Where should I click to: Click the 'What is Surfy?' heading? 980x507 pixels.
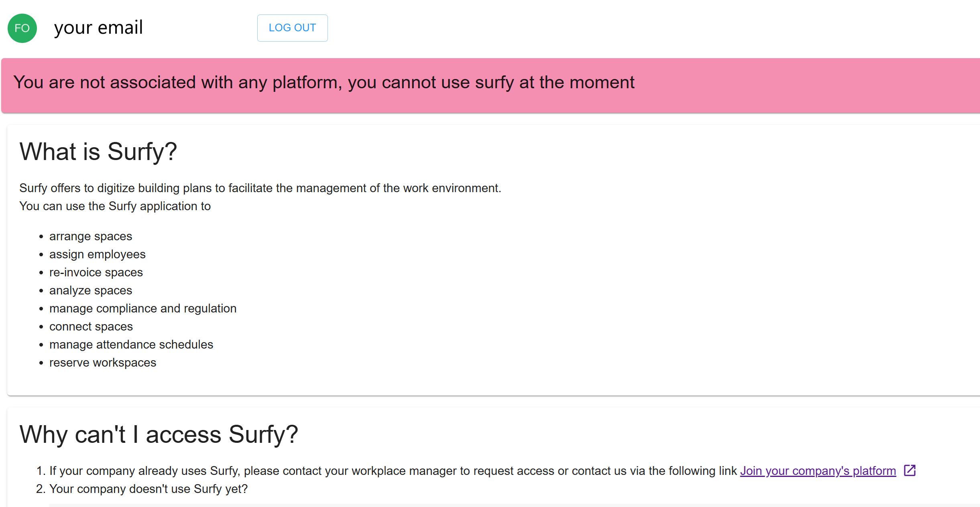click(98, 152)
